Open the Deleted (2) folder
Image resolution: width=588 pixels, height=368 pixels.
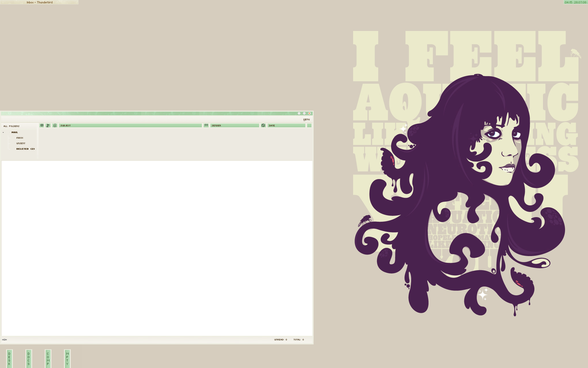point(25,149)
